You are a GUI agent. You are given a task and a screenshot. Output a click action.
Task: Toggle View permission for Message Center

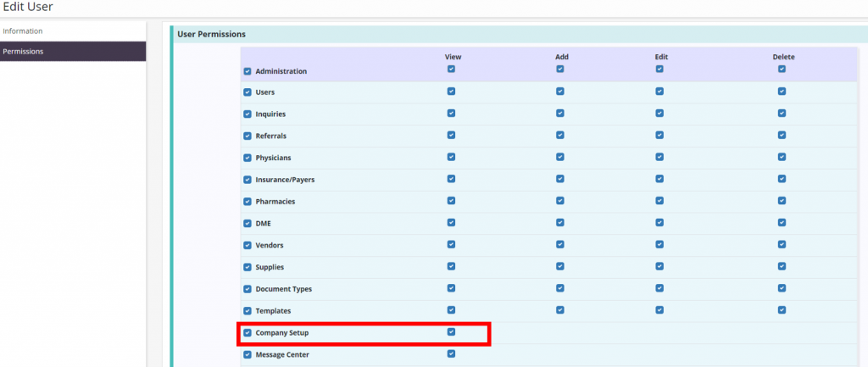(451, 354)
